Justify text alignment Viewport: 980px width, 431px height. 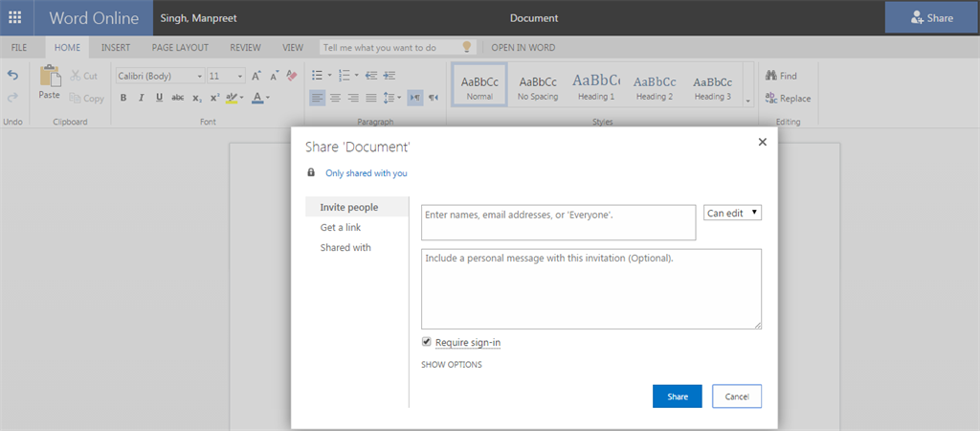[x=371, y=98]
